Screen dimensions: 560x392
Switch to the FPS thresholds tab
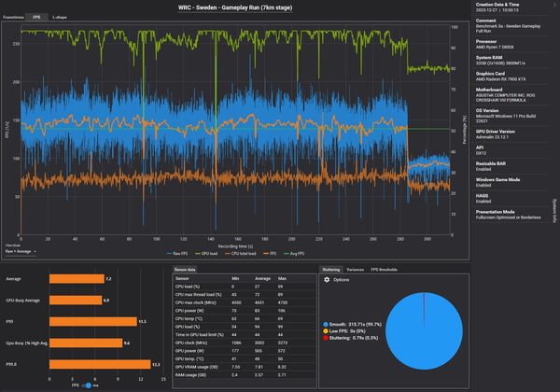click(x=386, y=268)
